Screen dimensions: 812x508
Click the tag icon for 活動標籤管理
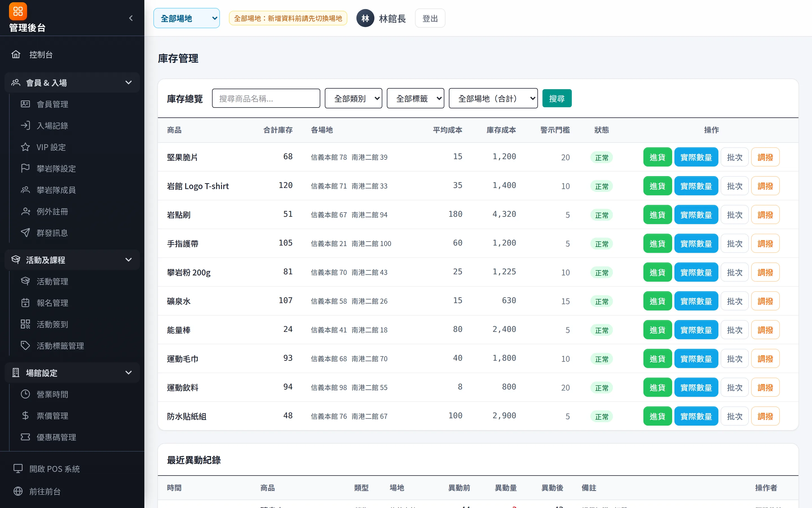(25, 346)
